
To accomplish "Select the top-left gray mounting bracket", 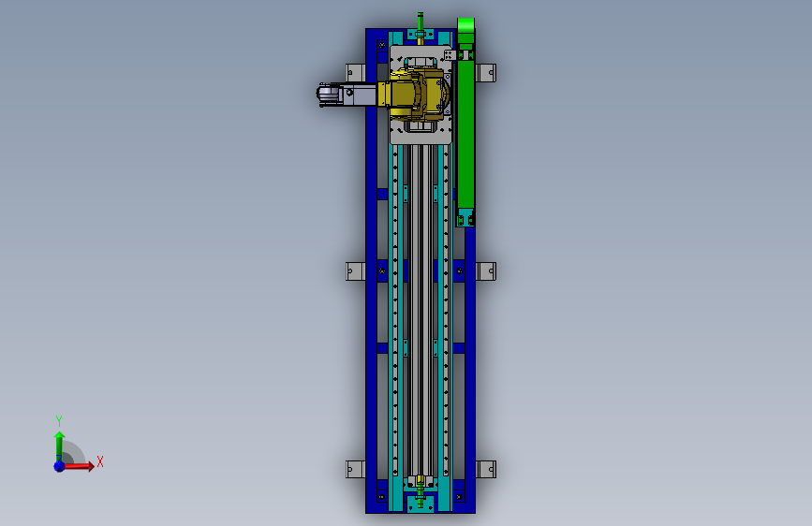I will point(355,73).
